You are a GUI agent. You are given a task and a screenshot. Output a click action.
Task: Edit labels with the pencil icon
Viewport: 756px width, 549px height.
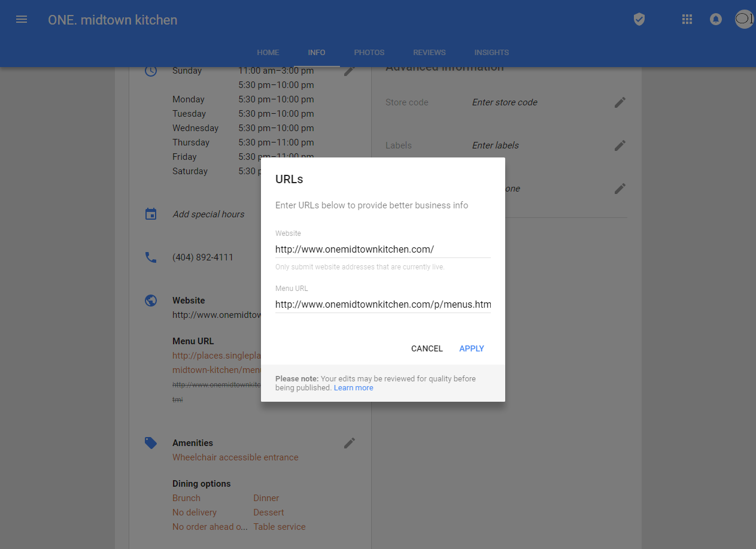coord(620,145)
